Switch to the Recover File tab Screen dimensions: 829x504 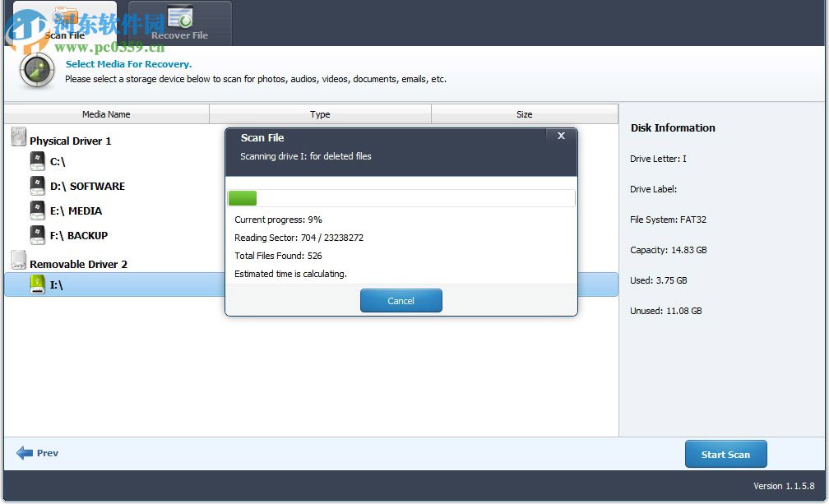(180, 23)
